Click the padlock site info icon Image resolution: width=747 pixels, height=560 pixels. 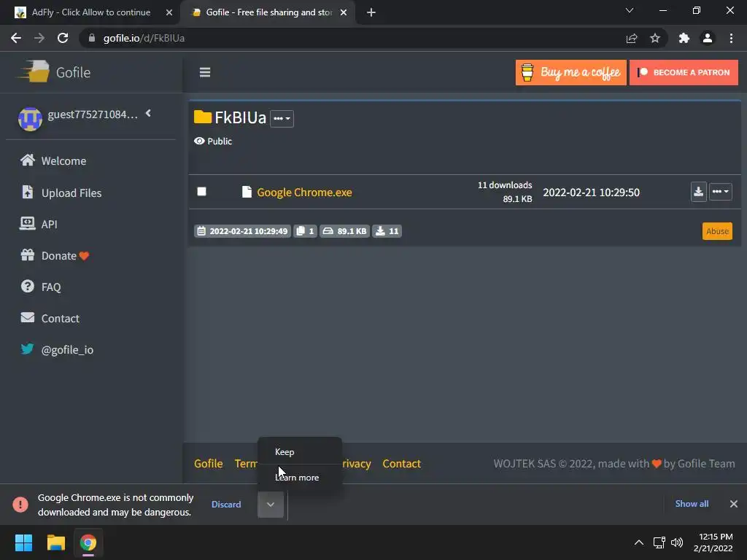[92, 38]
